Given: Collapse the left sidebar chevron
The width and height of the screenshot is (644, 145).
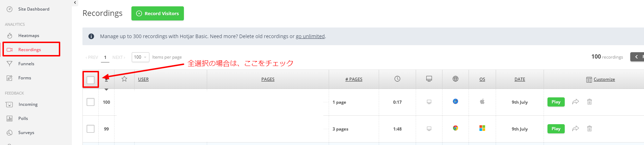Looking at the screenshot, I should coord(75,2).
